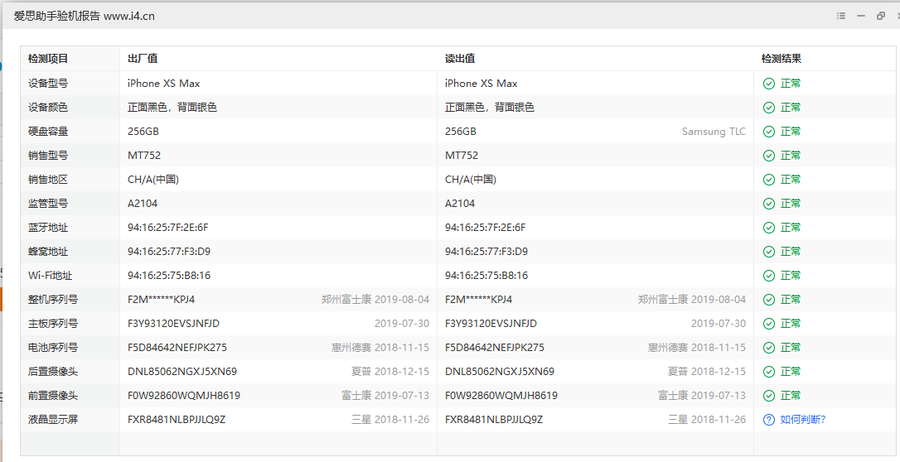Select the 硬盘容量 row label
The width and height of the screenshot is (900, 462).
pyautogui.click(x=48, y=131)
